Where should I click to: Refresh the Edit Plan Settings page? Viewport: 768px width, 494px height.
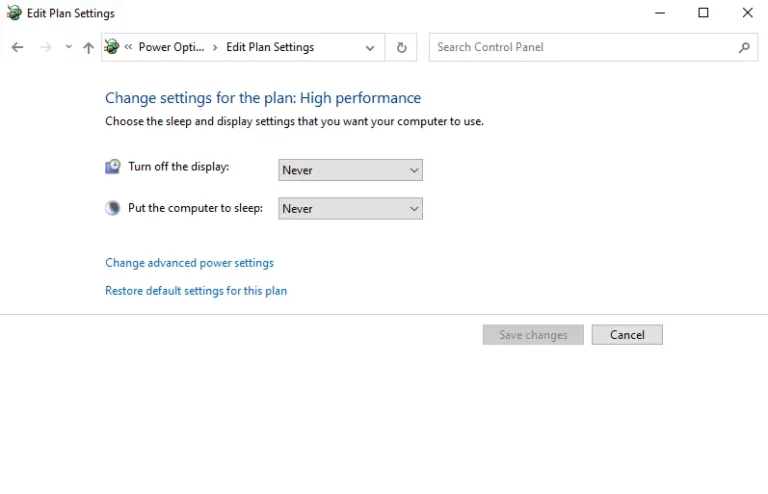click(401, 47)
